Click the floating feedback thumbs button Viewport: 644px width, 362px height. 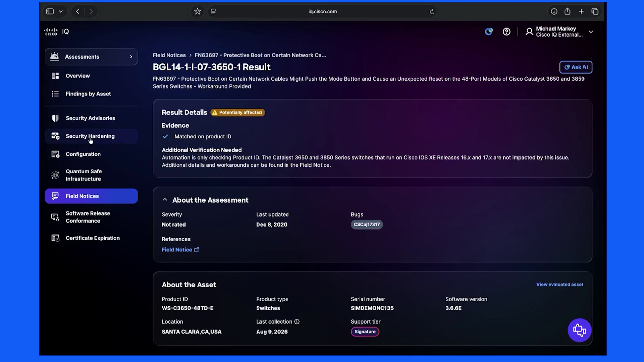[579, 330]
